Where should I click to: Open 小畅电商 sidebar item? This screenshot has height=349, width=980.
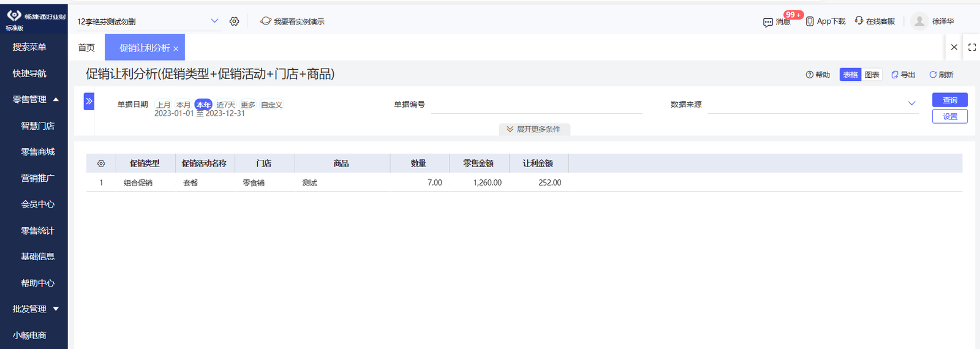click(29, 336)
